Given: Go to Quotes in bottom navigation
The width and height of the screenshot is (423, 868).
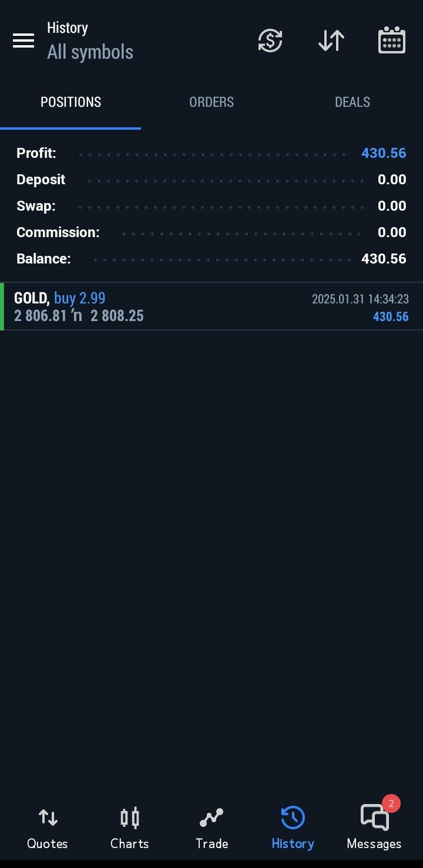Looking at the screenshot, I should click(x=48, y=829).
